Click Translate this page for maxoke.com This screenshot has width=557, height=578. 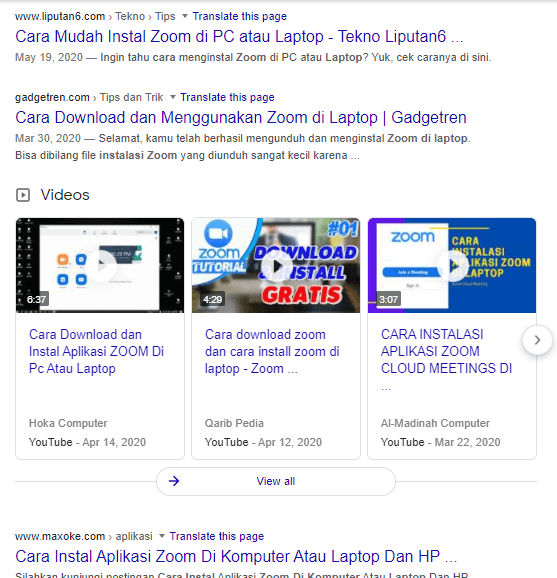point(216,536)
